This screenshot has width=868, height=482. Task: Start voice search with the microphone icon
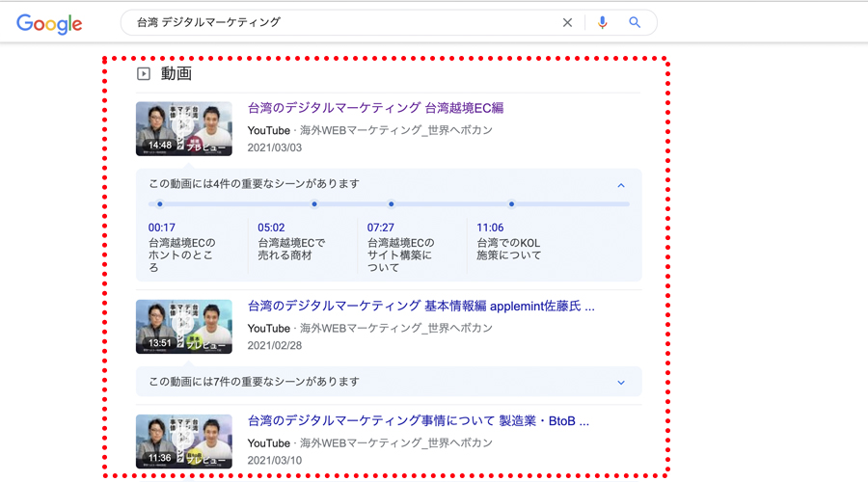point(602,23)
